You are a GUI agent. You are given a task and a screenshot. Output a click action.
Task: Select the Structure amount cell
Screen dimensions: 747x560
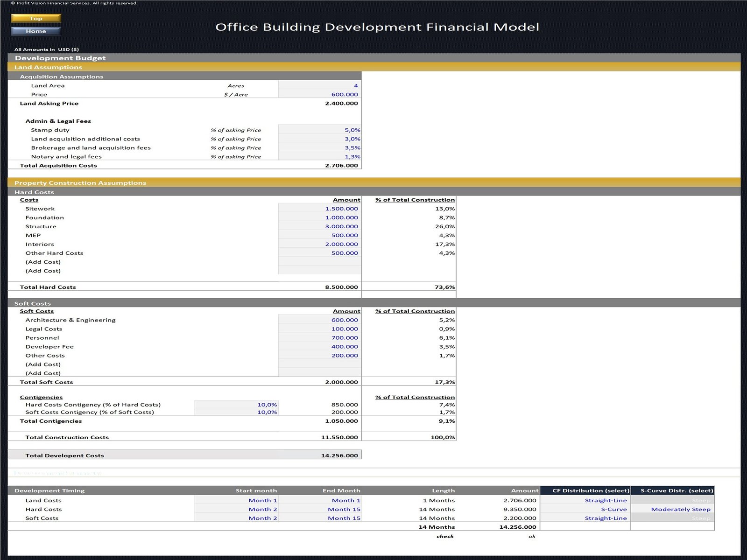tap(320, 226)
